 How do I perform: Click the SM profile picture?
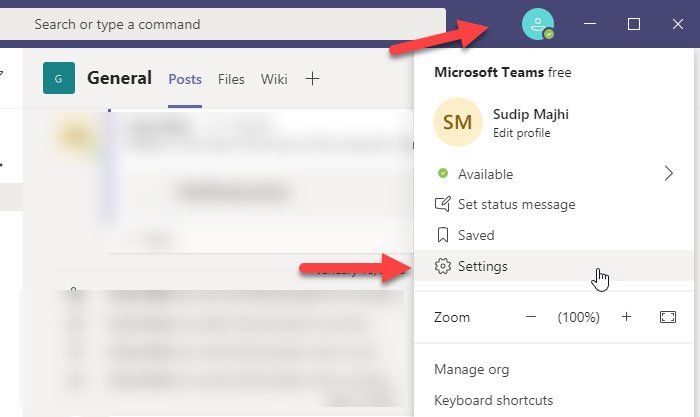point(458,122)
